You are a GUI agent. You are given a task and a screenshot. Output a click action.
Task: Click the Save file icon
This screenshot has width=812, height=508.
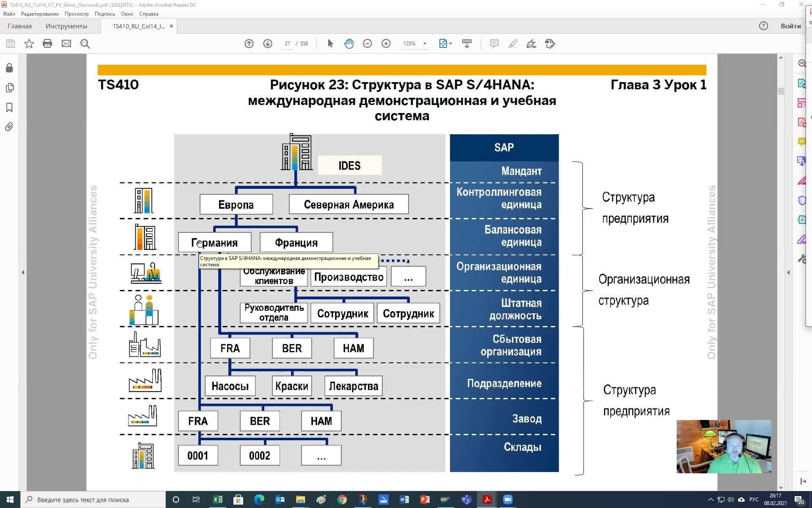click(x=11, y=44)
